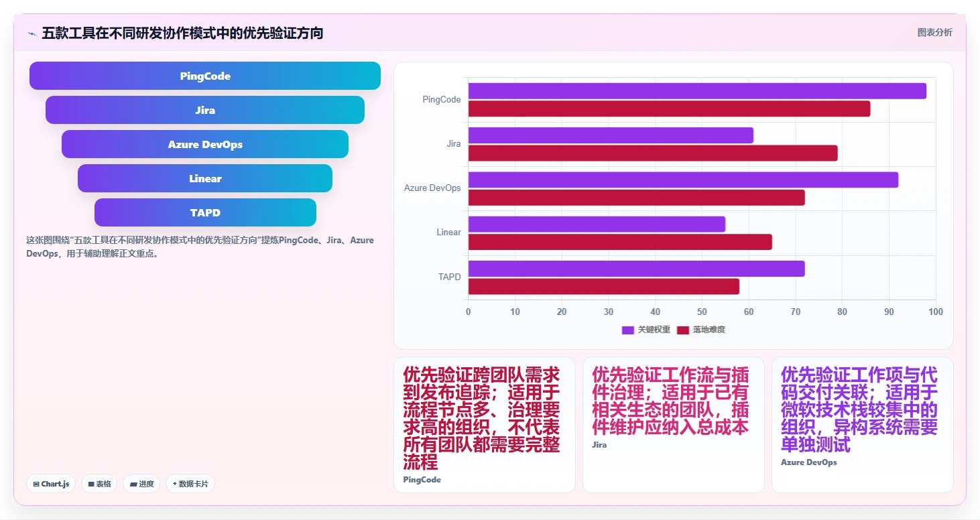Image resolution: width=980 pixels, height=520 pixels.
Task: Click the x-axis value 0
Action: (x=468, y=312)
